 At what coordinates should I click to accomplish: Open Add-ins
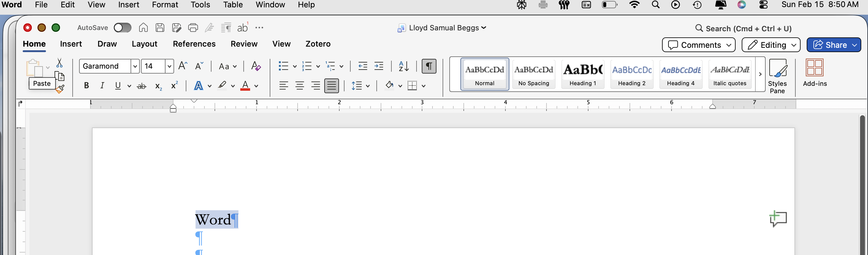click(x=815, y=73)
